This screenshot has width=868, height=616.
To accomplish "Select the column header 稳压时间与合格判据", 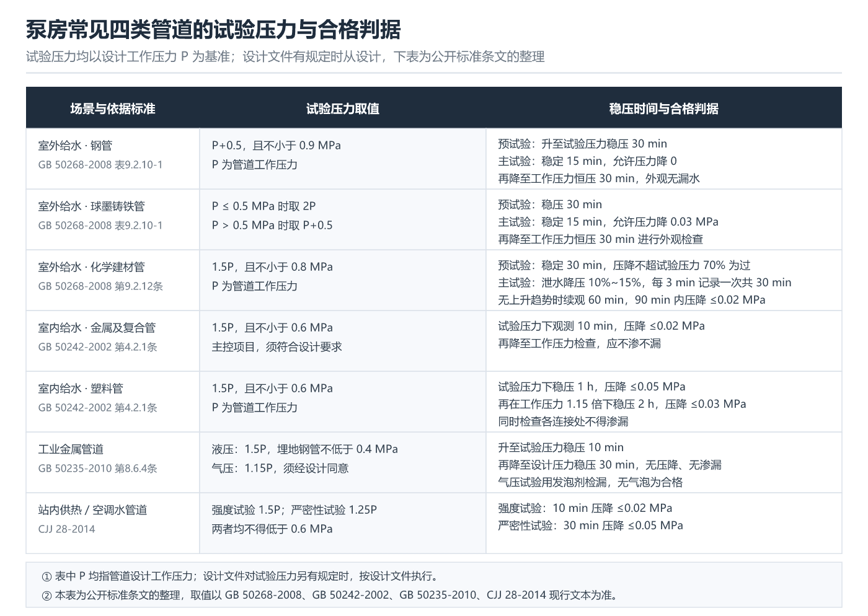I will (664, 108).
